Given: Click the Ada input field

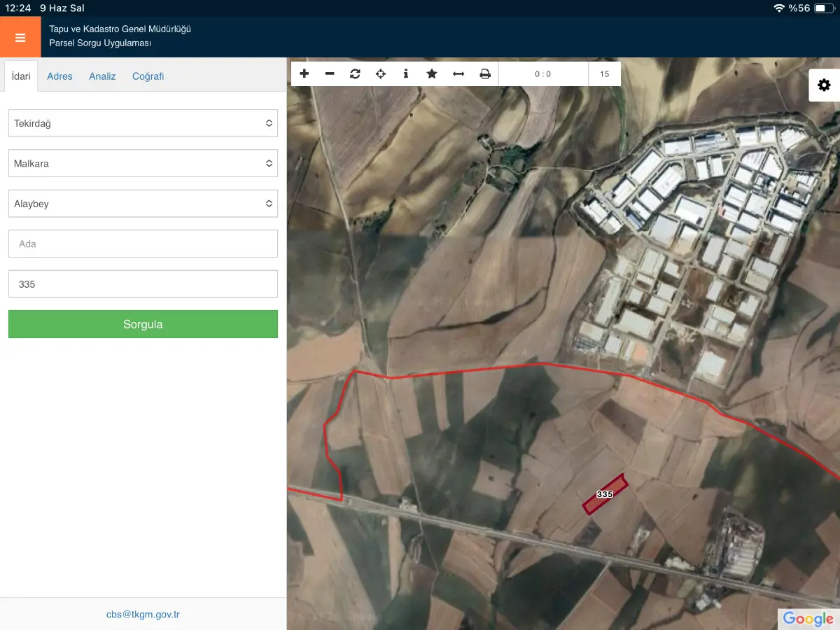Looking at the screenshot, I should coord(143,244).
